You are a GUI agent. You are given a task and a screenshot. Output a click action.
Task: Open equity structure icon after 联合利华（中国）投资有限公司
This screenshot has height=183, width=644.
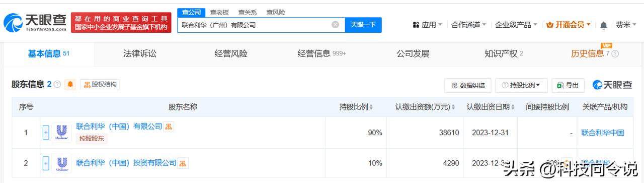[x=183, y=163]
